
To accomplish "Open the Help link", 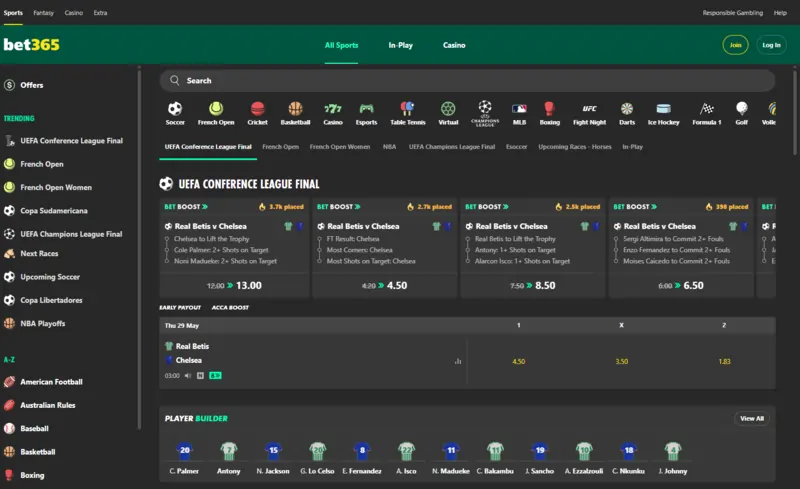I will (780, 13).
